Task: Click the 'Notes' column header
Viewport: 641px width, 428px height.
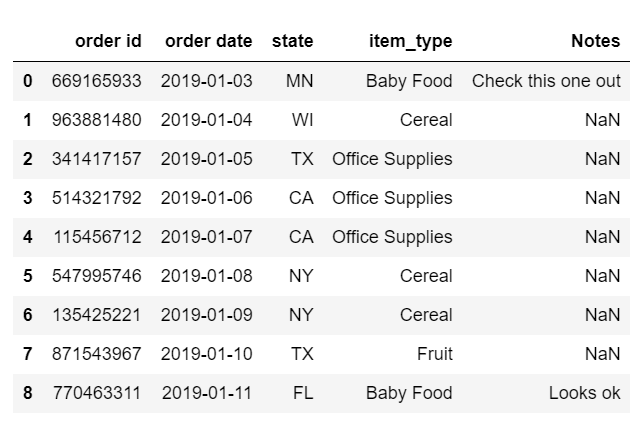Action: tap(596, 41)
